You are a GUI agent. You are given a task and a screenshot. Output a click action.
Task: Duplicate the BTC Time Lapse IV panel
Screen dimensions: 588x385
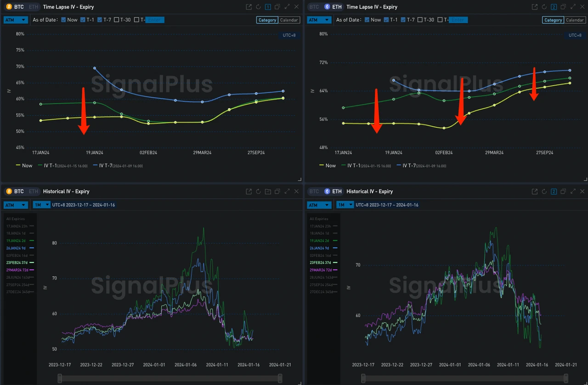tap(277, 7)
